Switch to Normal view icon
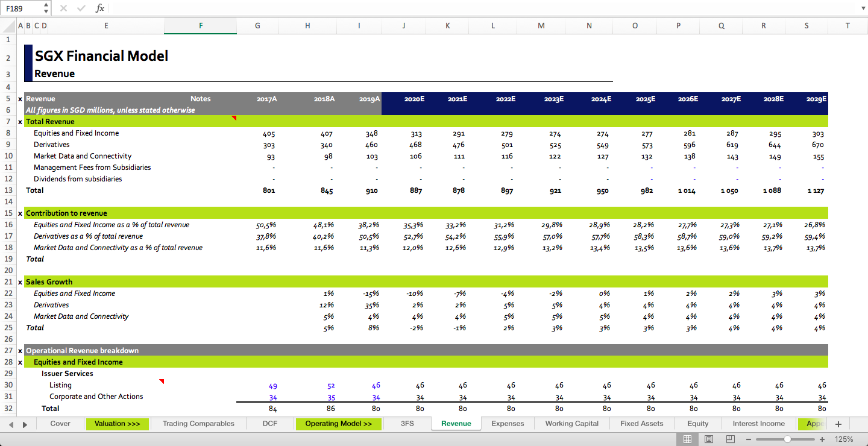Image resolution: width=868 pixels, height=446 pixels. (687, 439)
